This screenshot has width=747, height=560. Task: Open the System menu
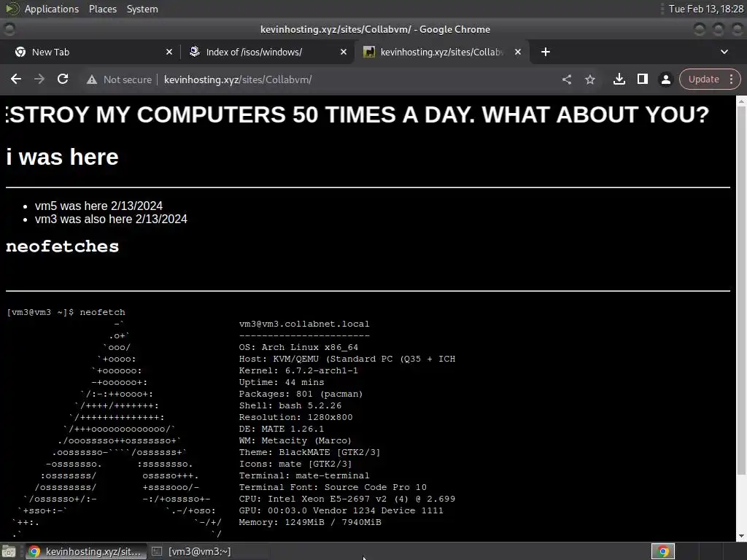pyautogui.click(x=142, y=9)
